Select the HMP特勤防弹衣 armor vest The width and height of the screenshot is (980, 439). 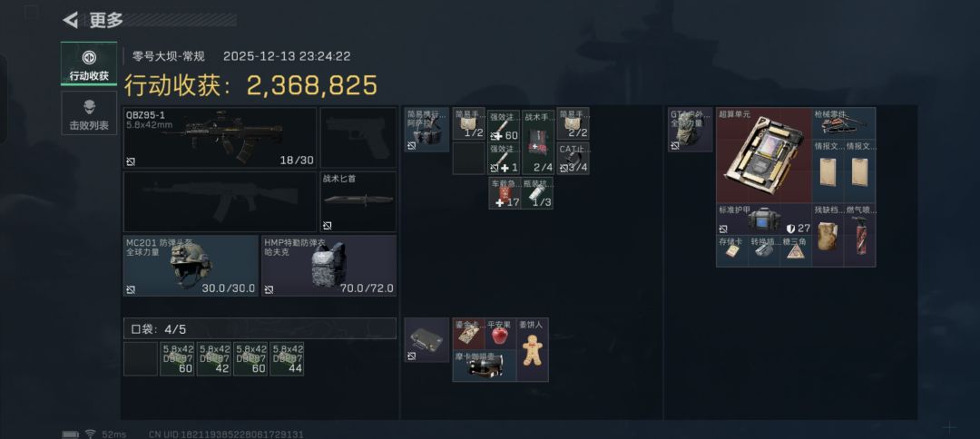328,266
